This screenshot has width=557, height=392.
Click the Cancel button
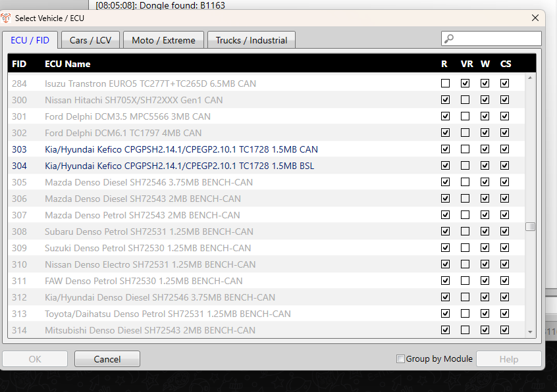point(107,359)
